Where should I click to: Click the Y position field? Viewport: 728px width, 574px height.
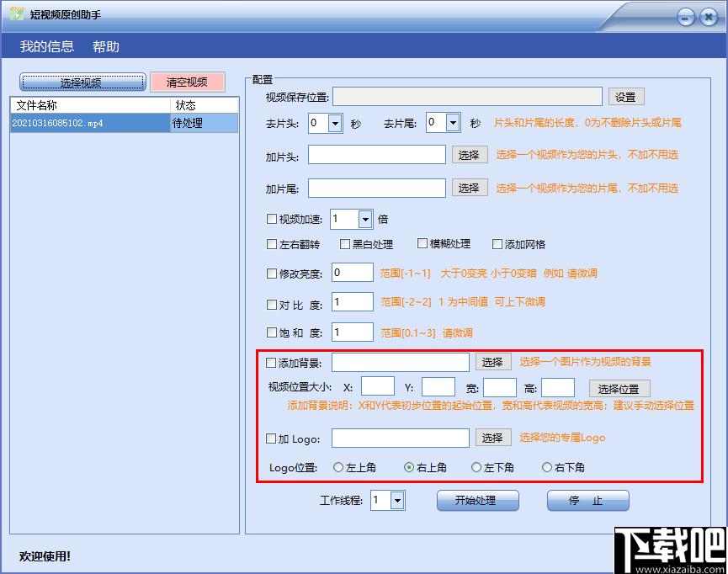[x=438, y=387]
